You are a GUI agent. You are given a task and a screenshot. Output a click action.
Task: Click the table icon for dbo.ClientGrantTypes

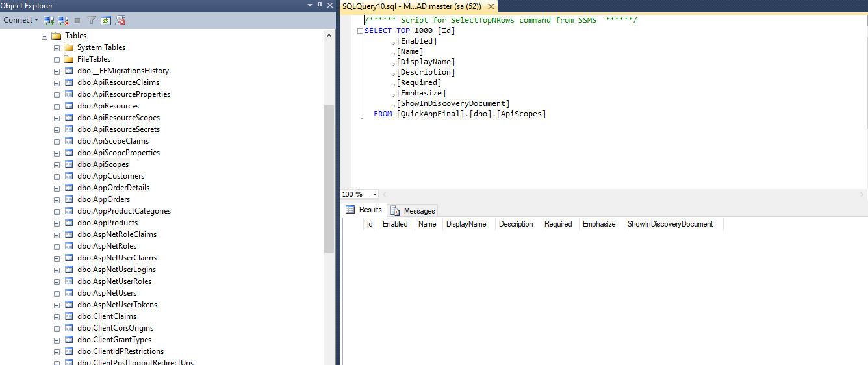point(68,340)
